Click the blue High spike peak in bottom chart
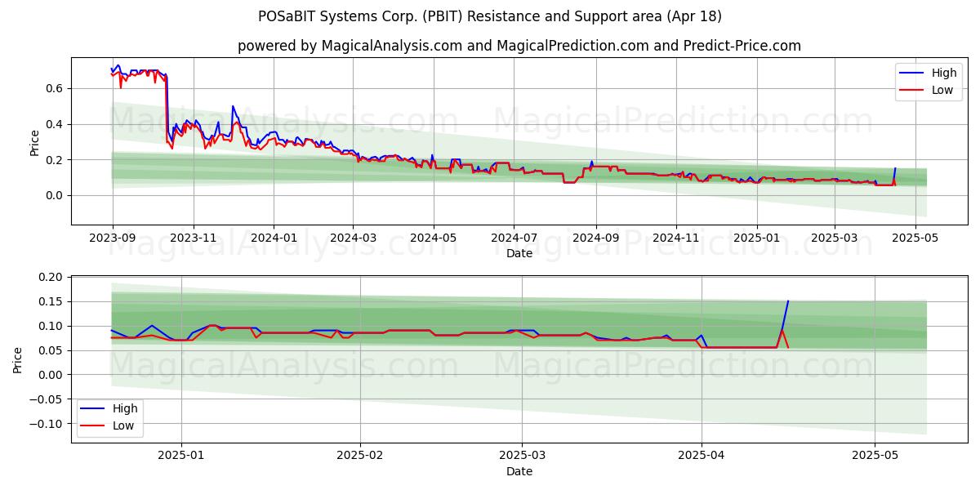 pyautogui.click(x=788, y=301)
